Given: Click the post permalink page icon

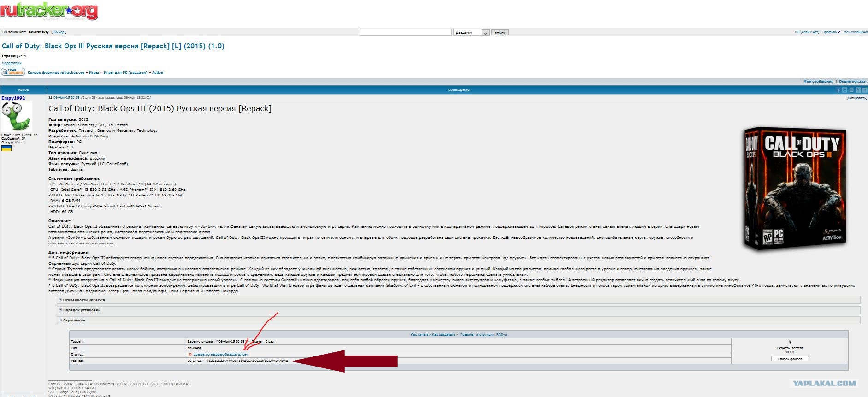Looking at the screenshot, I should [51, 97].
